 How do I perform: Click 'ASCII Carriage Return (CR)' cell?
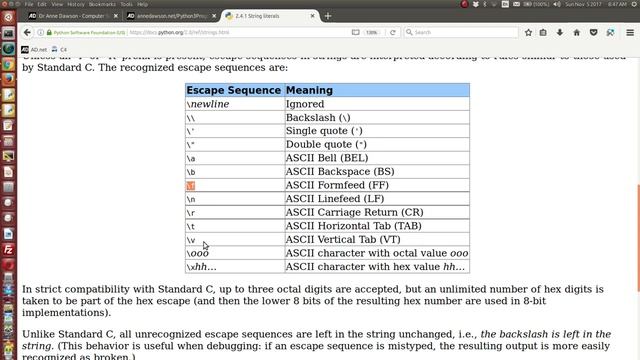pos(377,212)
